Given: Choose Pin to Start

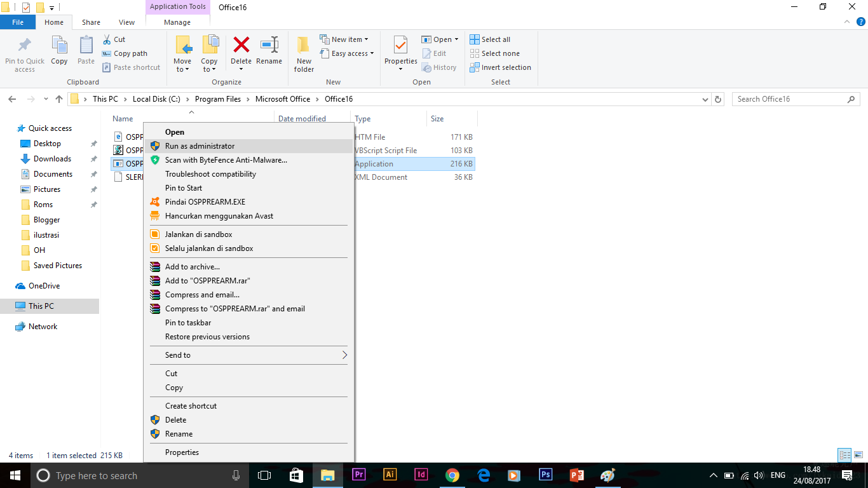Looking at the screenshot, I should pyautogui.click(x=248, y=188).
